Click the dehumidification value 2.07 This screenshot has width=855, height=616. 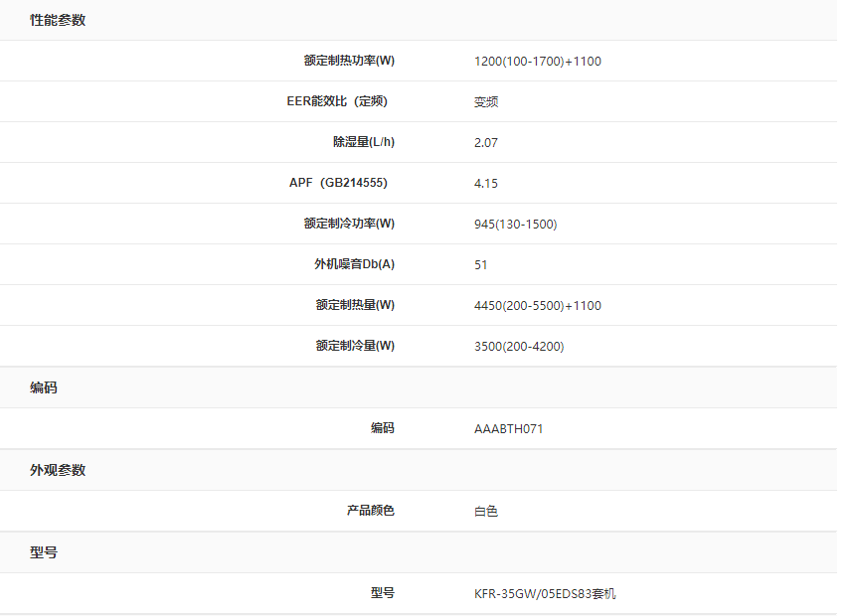[486, 143]
